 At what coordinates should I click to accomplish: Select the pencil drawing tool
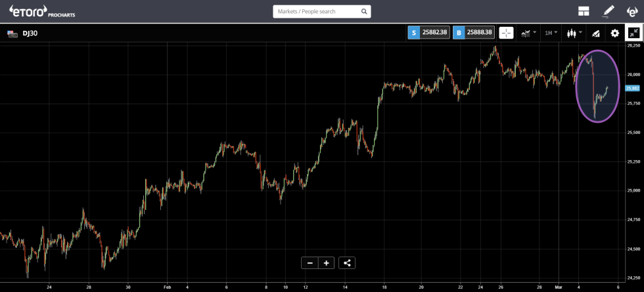tap(609, 11)
